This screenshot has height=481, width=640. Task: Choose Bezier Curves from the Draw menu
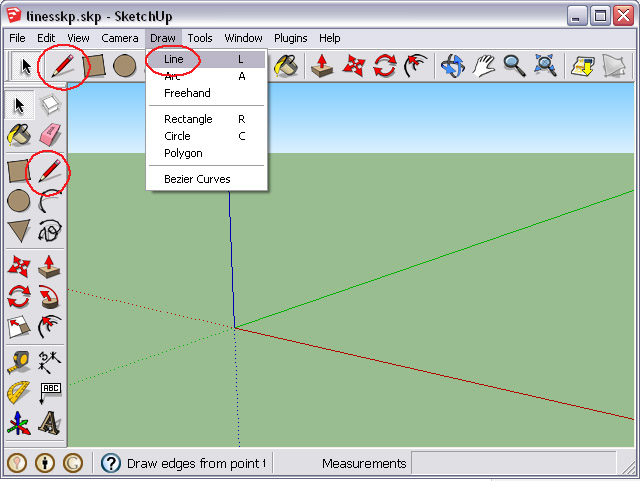(207, 179)
